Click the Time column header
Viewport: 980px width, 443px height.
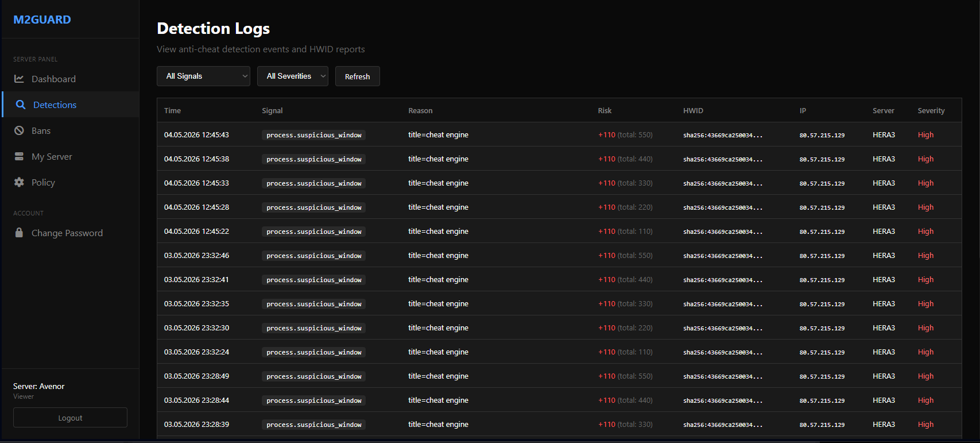(x=172, y=110)
